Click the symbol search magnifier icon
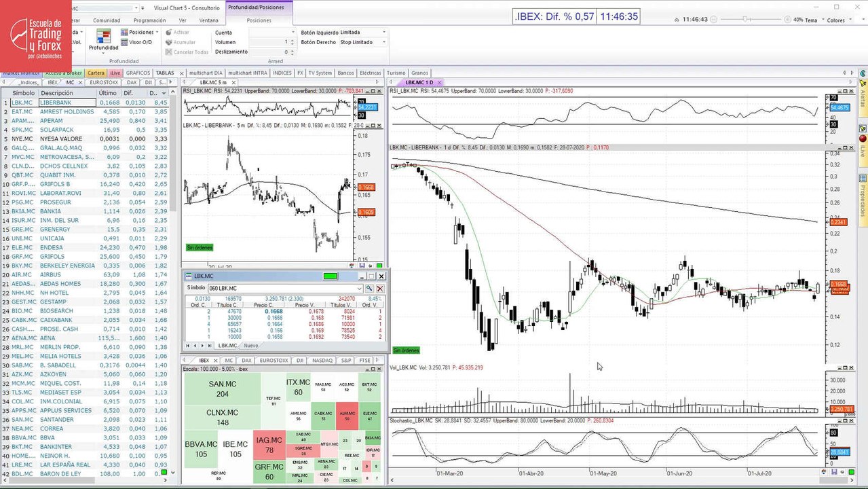 tap(370, 289)
